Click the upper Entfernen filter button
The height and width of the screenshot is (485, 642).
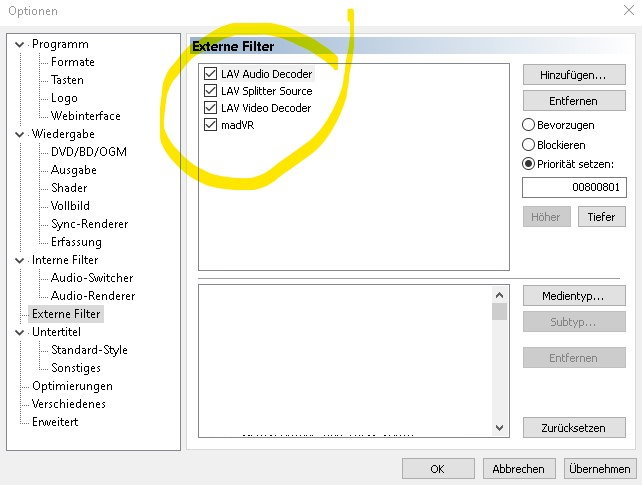tap(574, 101)
